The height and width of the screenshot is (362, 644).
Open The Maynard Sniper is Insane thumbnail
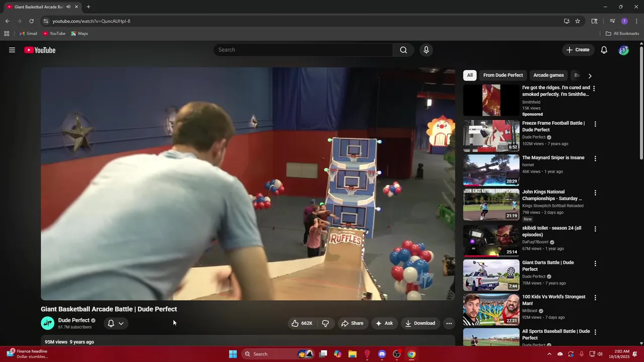pos(491,170)
